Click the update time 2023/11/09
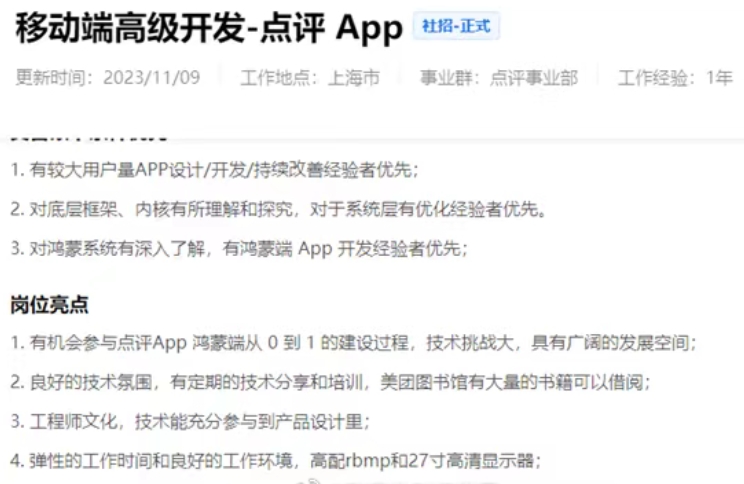744x484 pixels. 152,77
